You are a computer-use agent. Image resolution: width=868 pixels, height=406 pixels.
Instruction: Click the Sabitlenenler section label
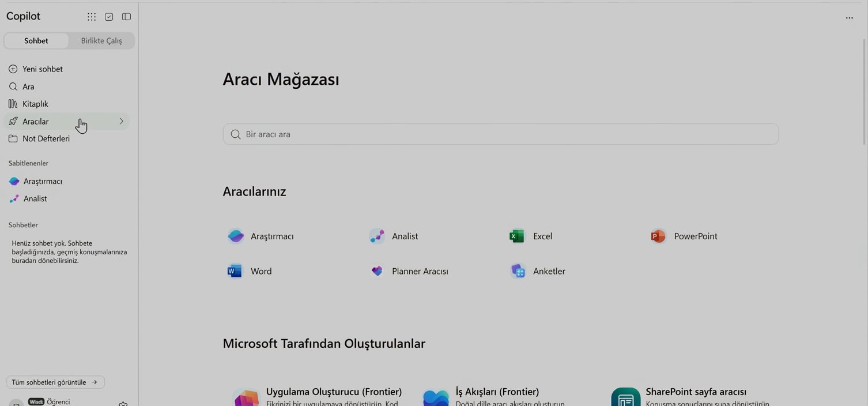pos(28,163)
